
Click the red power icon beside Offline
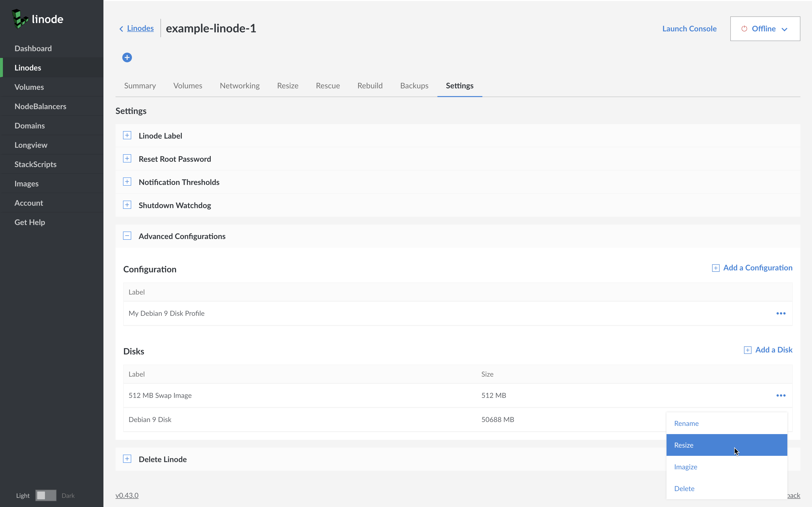pyautogui.click(x=744, y=29)
